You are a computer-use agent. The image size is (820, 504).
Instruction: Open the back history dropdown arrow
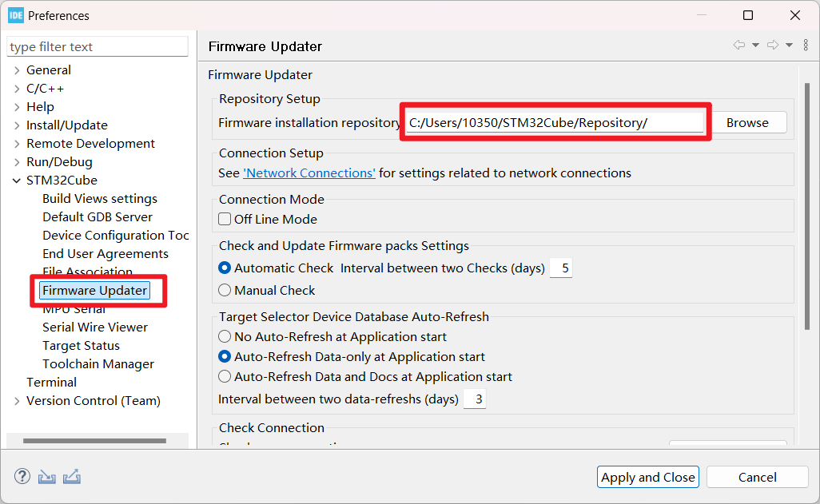(756, 46)
